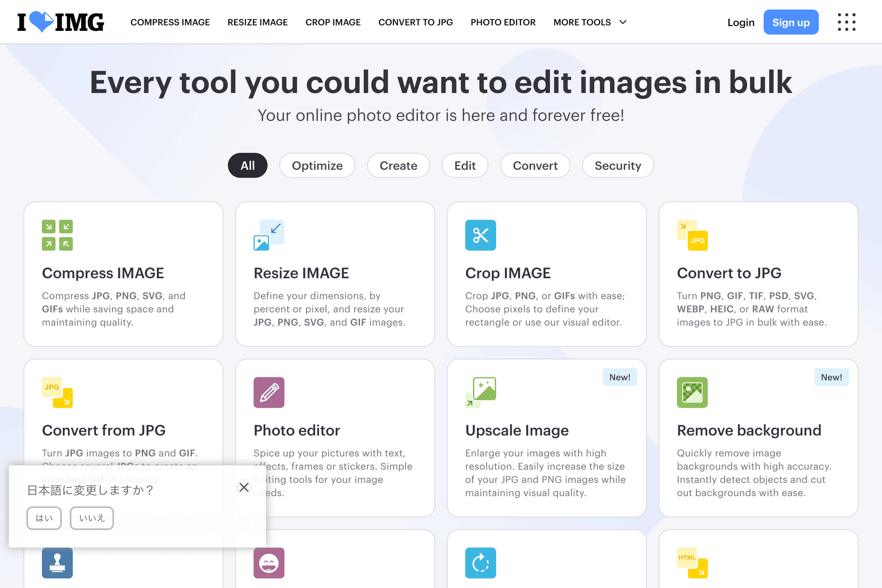This screenshot has height=588, width=882.
Task: Open the apps grid menu icon
Action: coord(847,22)
